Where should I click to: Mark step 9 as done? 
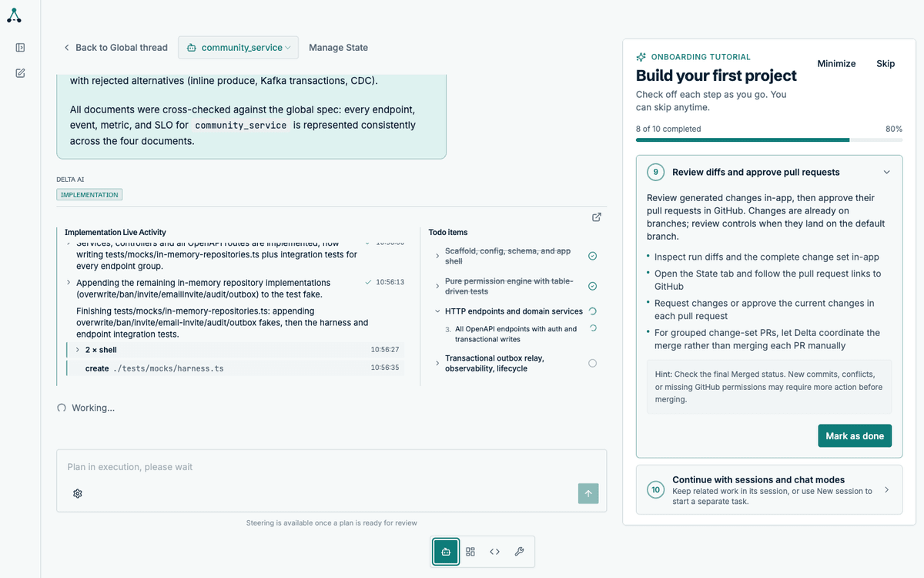pyautogui.click(x=855, y=435)
